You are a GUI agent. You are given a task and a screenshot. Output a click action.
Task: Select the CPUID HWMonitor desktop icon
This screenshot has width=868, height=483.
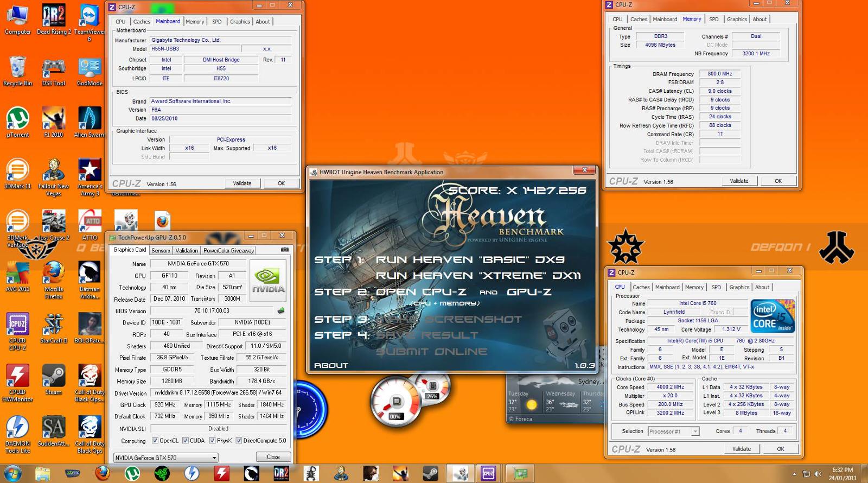point(18,383)
